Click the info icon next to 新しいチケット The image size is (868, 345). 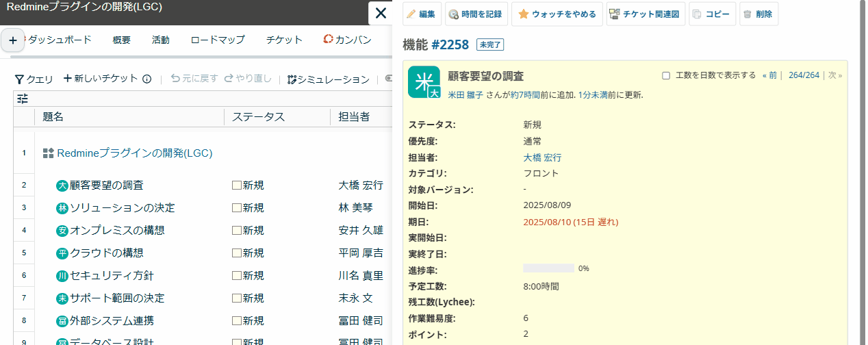(146, 79)
